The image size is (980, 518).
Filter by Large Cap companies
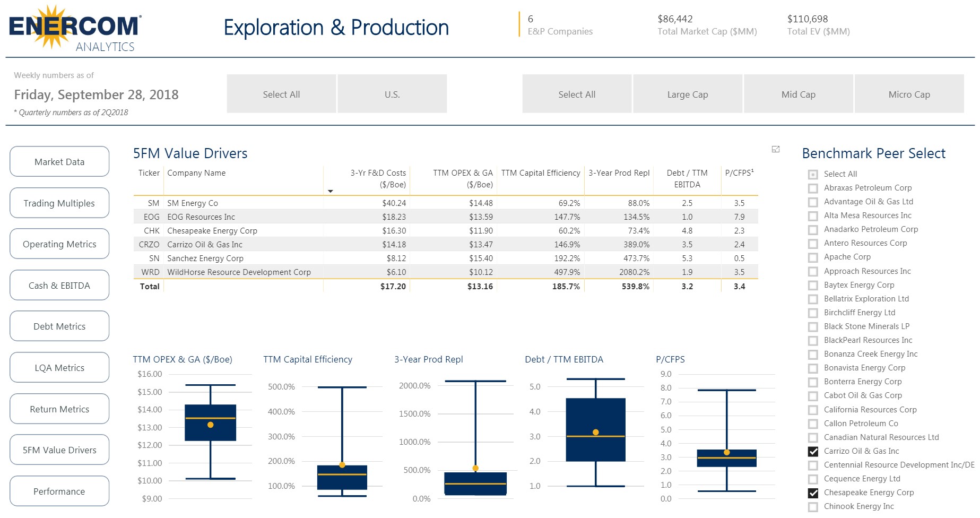688,94
